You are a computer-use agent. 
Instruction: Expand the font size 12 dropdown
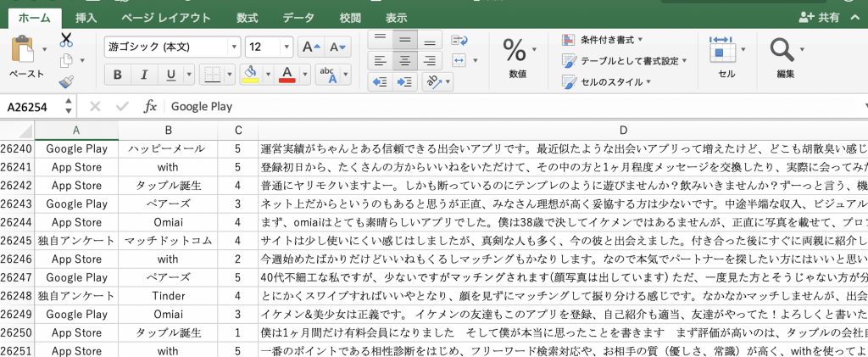(287, 47)
